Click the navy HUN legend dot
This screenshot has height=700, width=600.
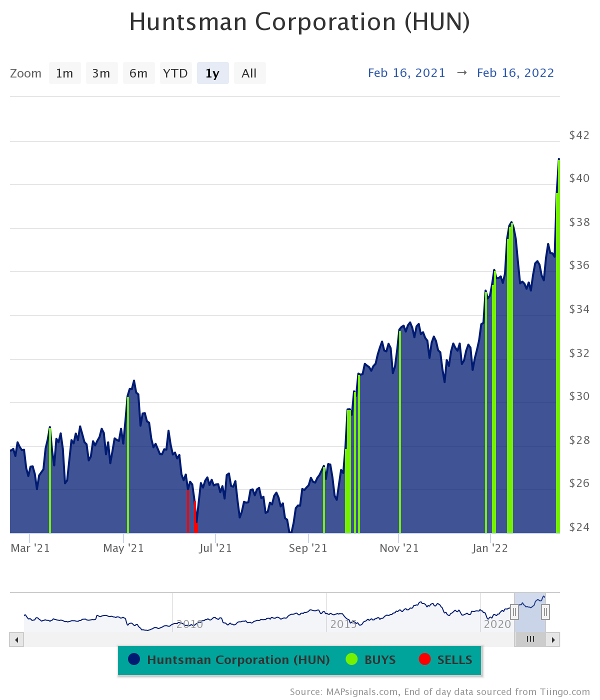coord(134,659)
